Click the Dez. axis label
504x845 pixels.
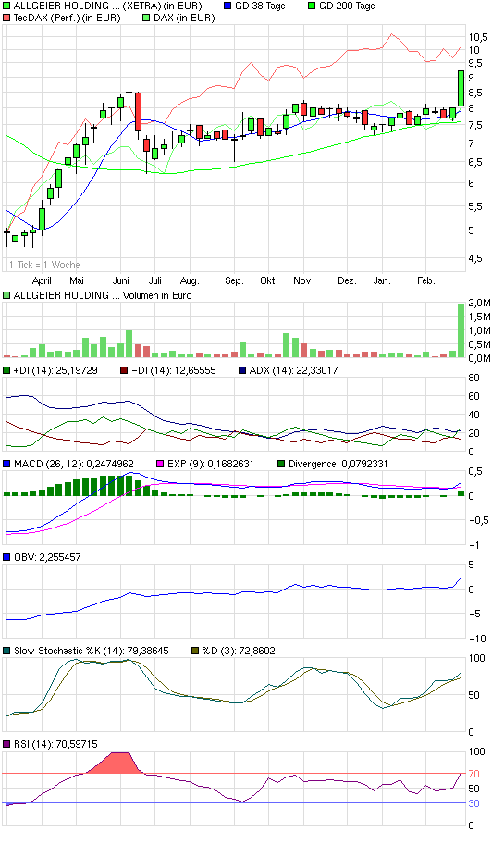pos(347,280)
